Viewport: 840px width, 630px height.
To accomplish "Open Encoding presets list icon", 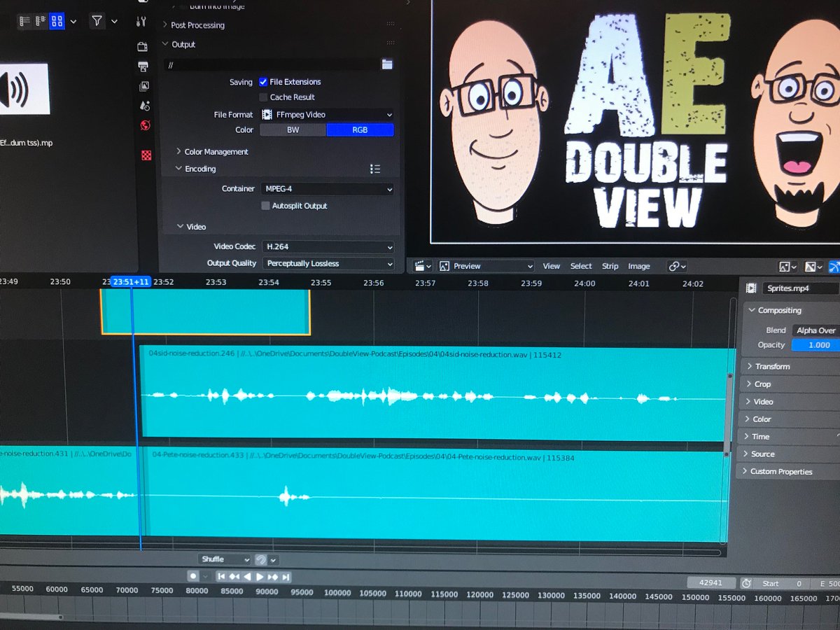I will pos(375,169).
